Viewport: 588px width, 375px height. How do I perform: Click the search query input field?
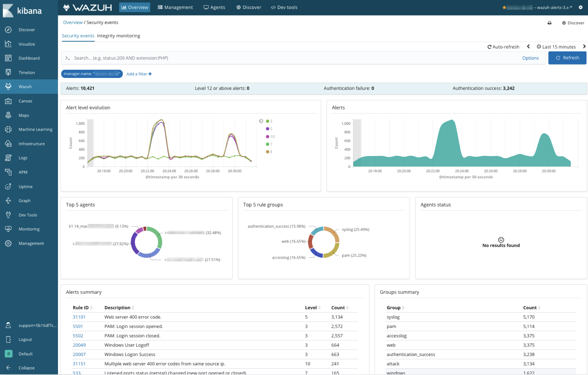293,58
